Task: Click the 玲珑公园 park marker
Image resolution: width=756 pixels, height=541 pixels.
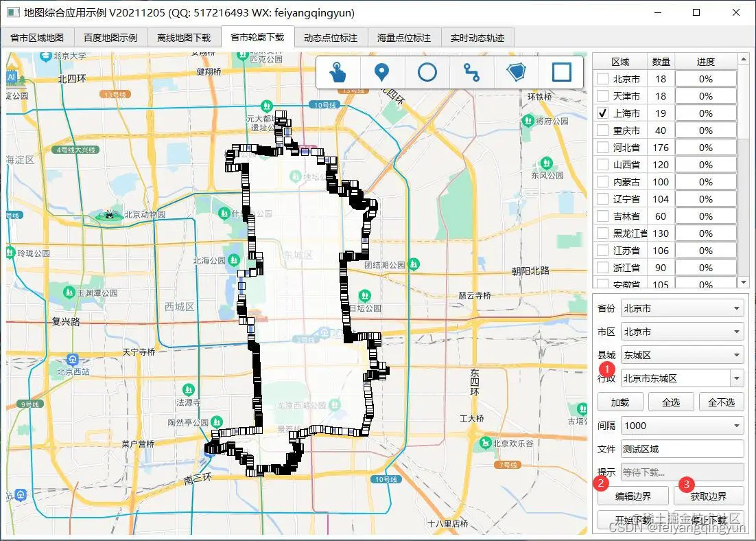Action: (10, 252)
